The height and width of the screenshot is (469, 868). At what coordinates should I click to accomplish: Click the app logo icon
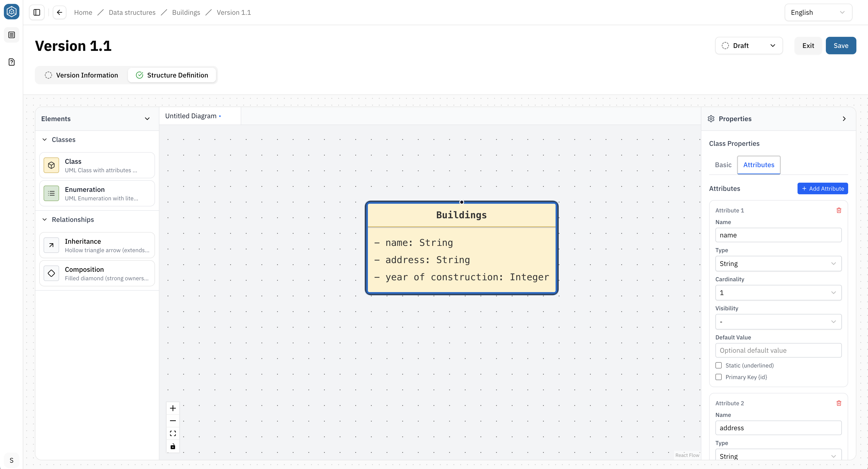(x=11, y=12)
